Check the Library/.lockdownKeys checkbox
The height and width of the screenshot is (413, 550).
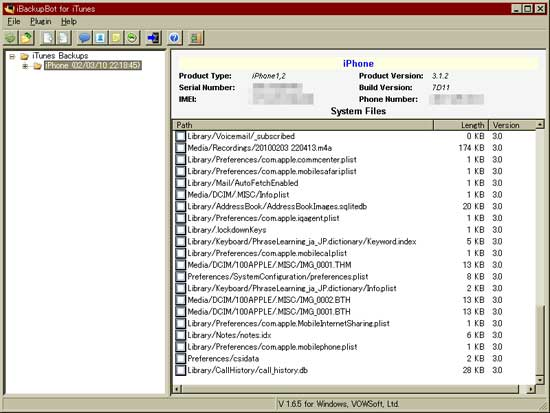point(180,230)
